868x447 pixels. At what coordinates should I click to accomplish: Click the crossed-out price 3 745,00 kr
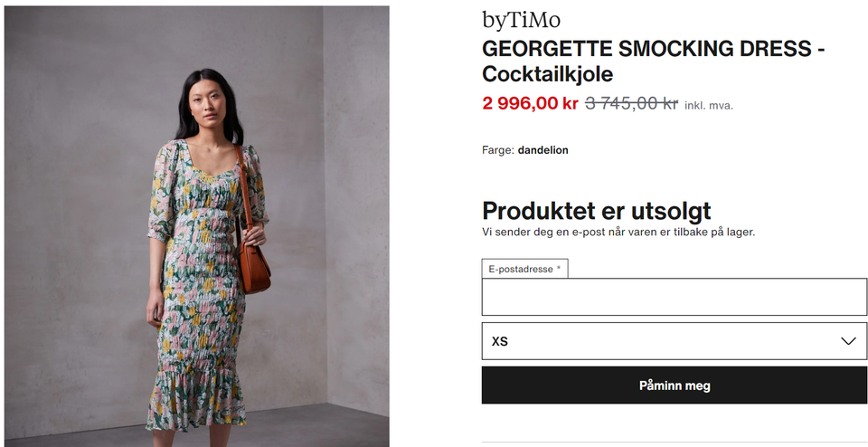coord(632,103)
